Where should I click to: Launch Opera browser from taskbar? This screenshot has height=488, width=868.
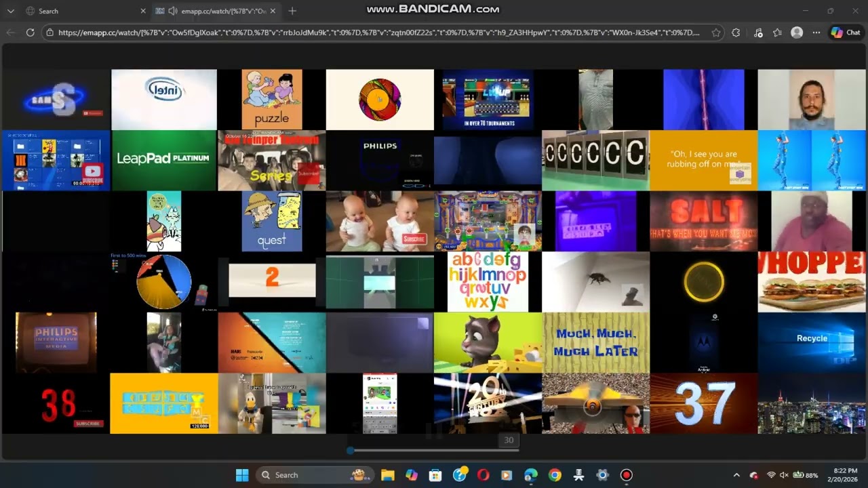(x=484, y=475)
